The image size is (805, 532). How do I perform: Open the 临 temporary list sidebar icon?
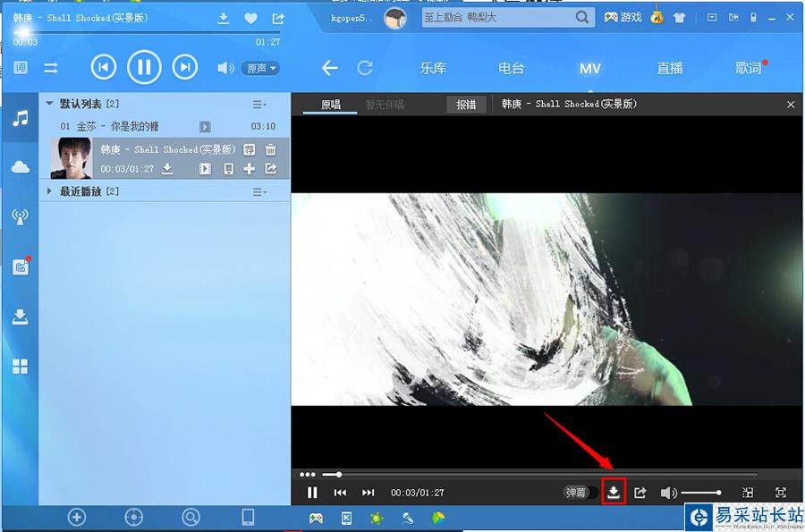click(21, 266)
